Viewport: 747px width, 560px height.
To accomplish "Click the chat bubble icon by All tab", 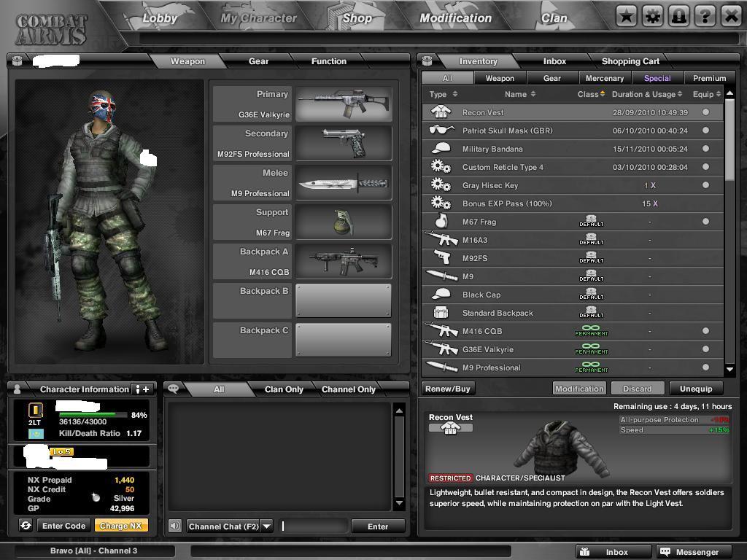I will [x=173, y=389].
